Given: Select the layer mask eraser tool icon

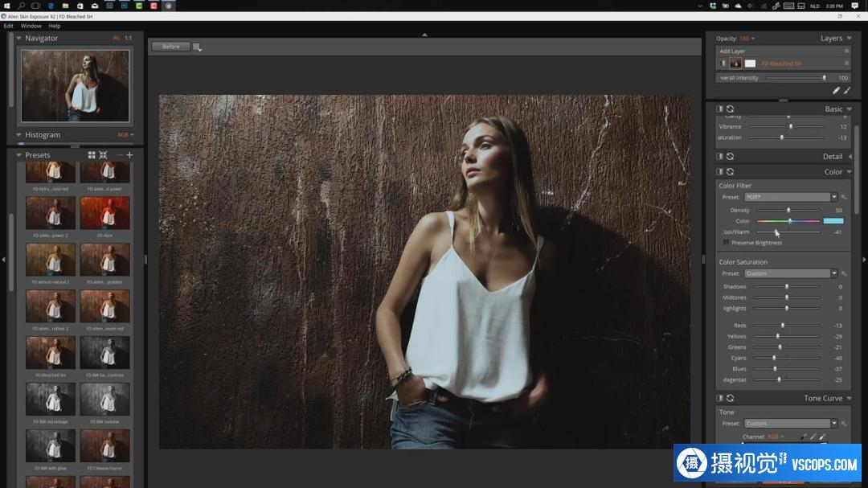Looking at the screenshot, I should pyautogui.click(x=837, y=90).
